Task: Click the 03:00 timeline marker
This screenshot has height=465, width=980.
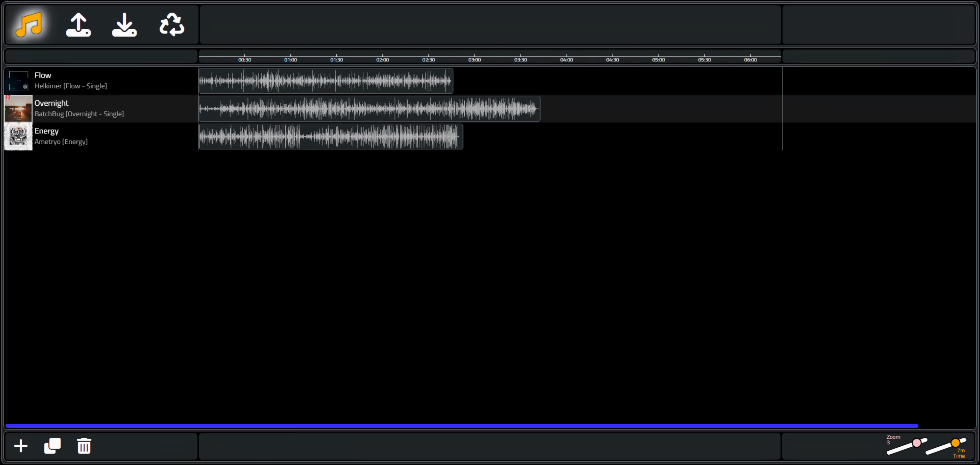Action: (x=474, y=60)
